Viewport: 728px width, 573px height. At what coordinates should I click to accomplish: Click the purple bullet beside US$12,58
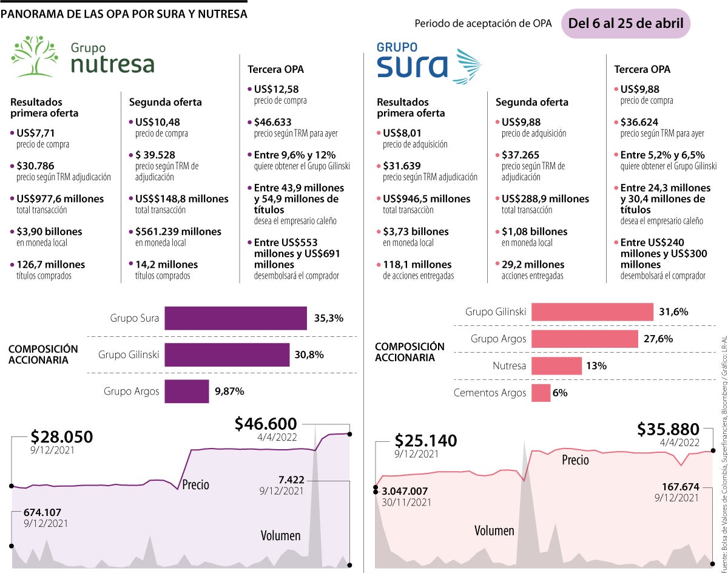[x=250, y=89]
